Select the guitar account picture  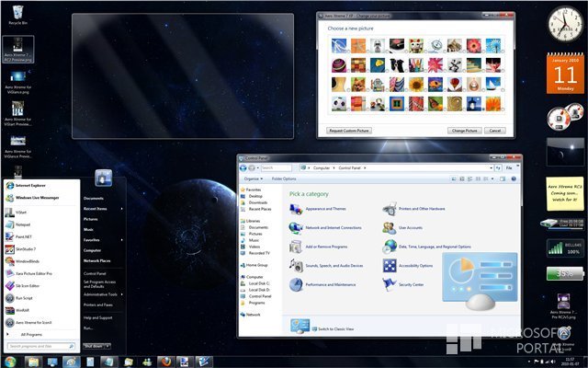click(x=339, y=85)
